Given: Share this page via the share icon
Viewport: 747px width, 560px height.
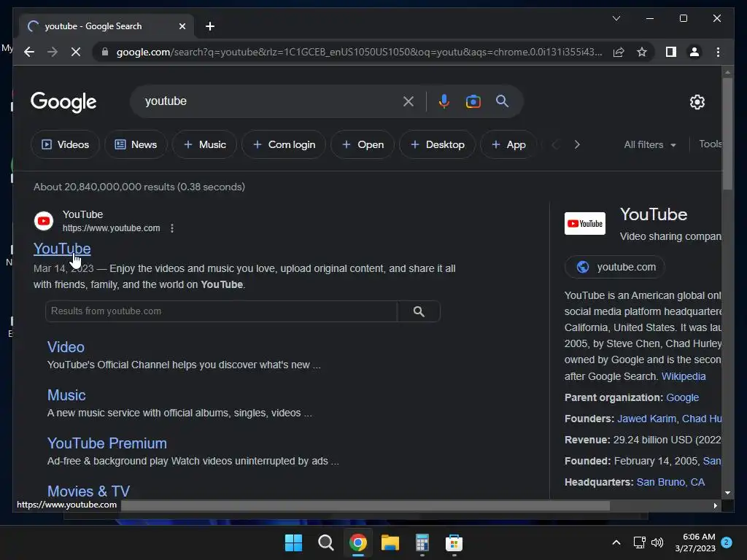Looking at the screenshot, I should point(619,52).
